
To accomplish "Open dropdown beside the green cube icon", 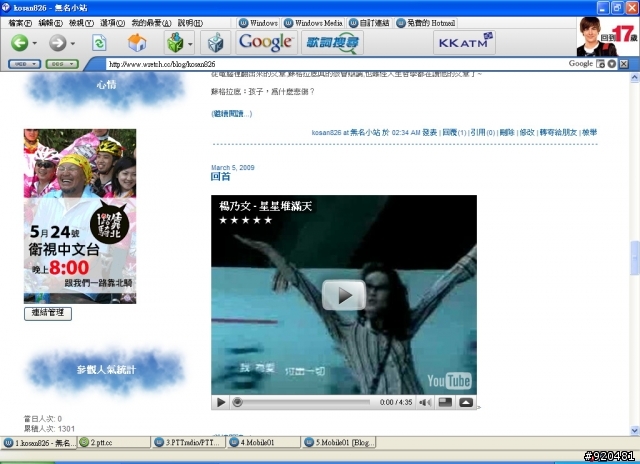I will 190,43.
